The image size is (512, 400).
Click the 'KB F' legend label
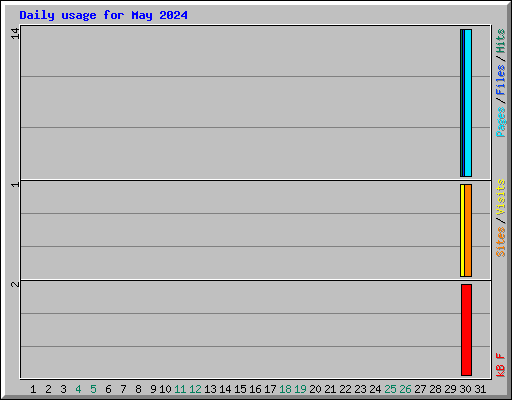coord(500,365)
